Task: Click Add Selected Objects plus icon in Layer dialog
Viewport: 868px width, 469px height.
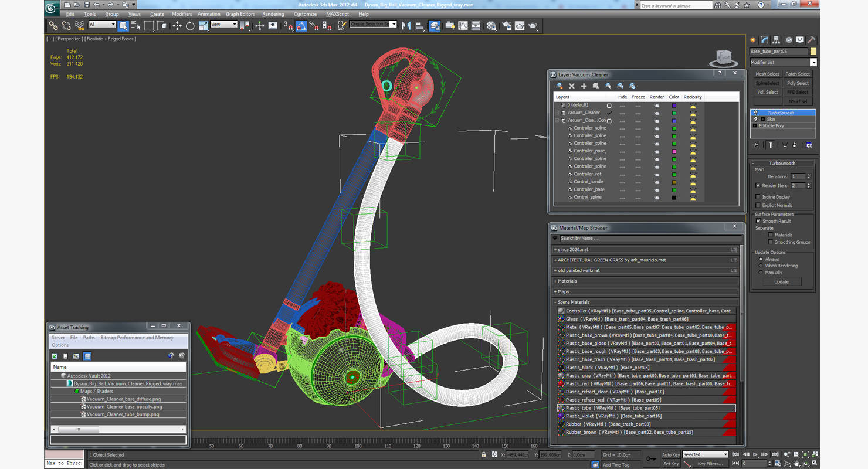Action: (584, 86)
